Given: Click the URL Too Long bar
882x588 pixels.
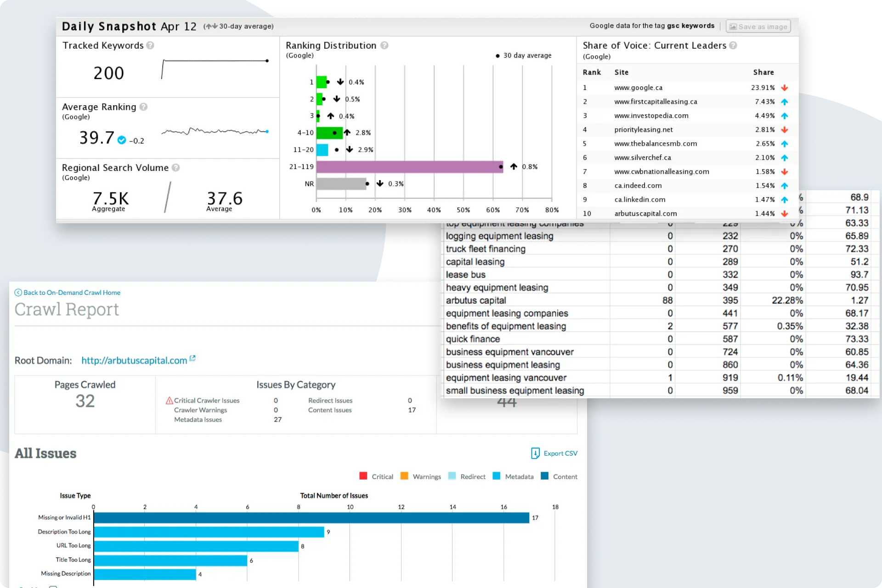Looking at the screenshot, I should click(196, 546).
